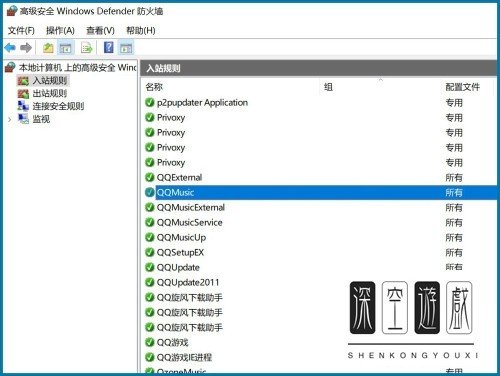Select the QQMusicUp rule
Image resolution: width=500 pixels, height=376 pixels.
181,237
